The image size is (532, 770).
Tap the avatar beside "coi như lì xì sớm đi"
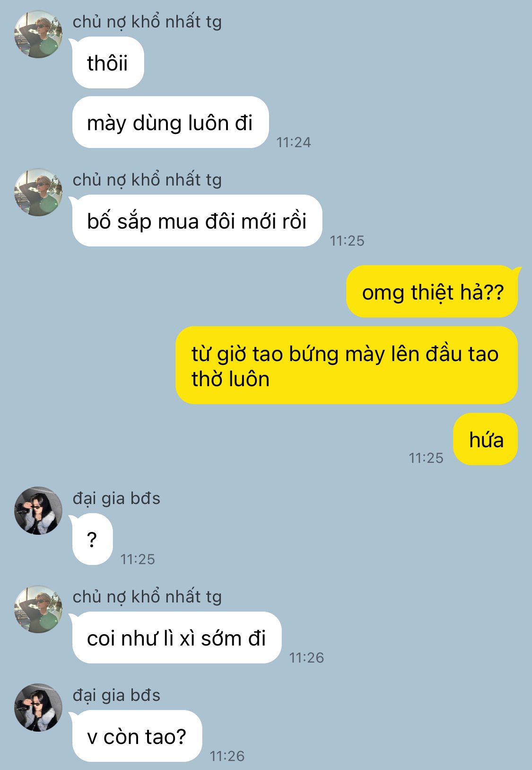point(38,609)
